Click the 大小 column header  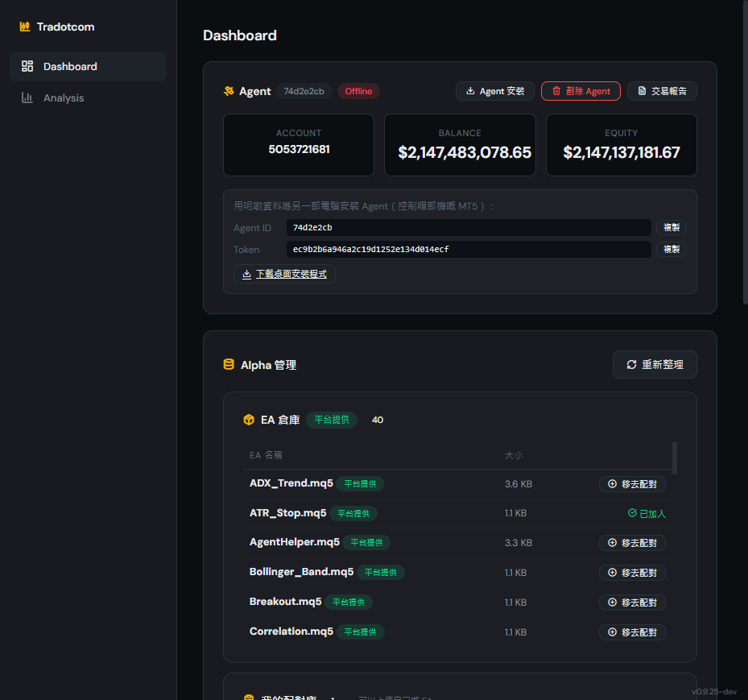(x=514, y=455)
